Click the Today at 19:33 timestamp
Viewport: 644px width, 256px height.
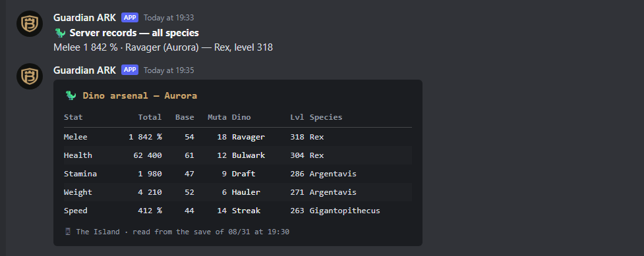click(169, 18)
